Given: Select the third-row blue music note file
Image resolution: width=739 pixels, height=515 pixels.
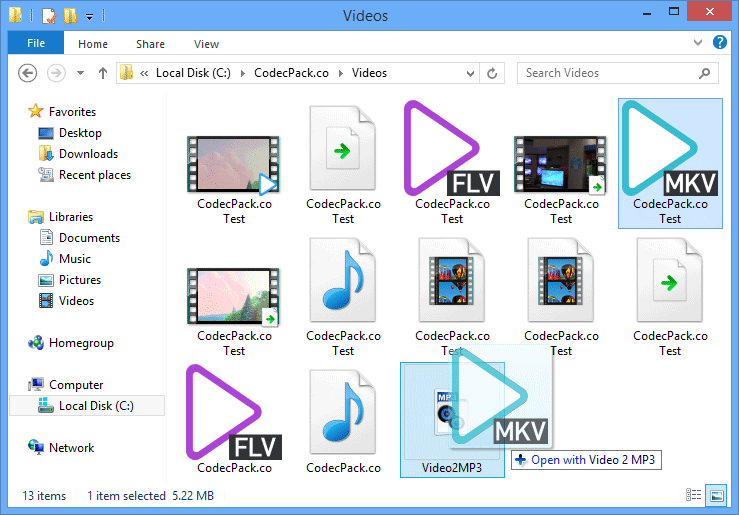Looking at the screenshot, I should pyautogui.click(x=343, y=412).
